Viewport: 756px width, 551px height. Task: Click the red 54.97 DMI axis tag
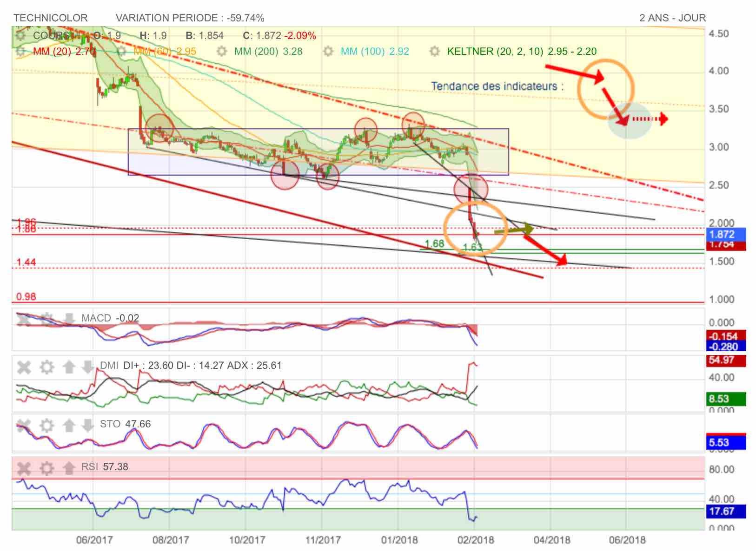pyautogui.click(x=726, y=360)
